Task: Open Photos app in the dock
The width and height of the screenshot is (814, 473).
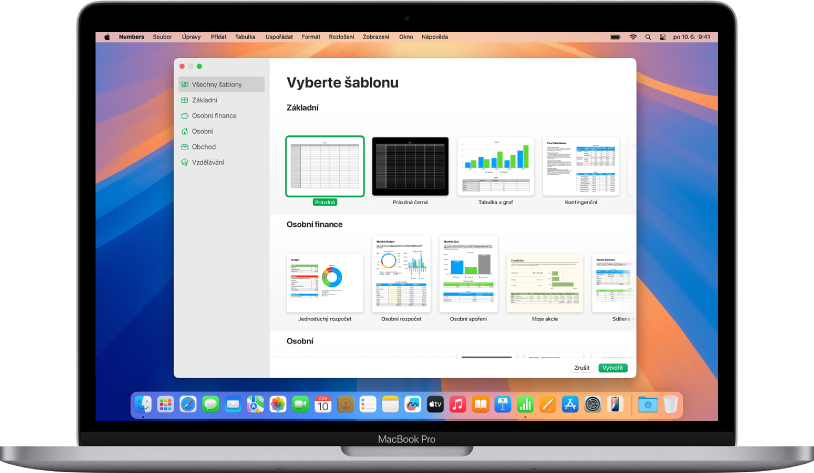Action: click(278, 404)
